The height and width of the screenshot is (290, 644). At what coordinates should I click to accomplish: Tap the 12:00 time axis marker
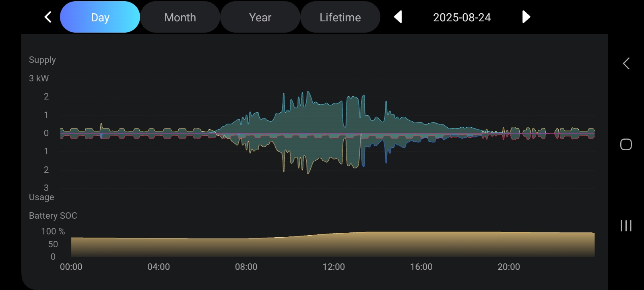334,267
